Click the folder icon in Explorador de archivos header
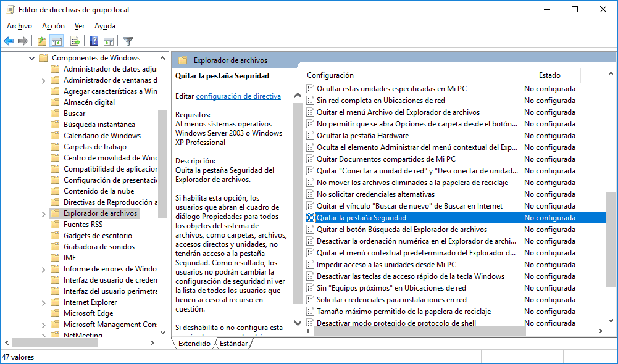 (183, 60)
